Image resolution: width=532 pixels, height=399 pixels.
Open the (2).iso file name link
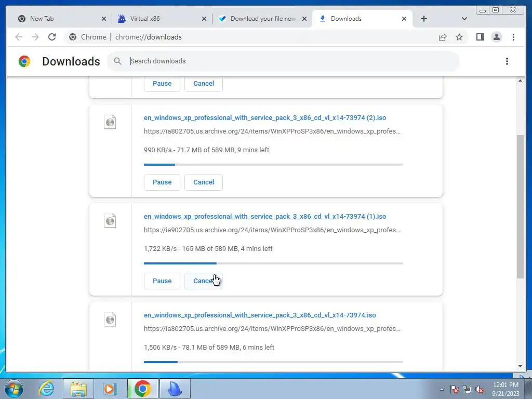[x=265, y=118]
